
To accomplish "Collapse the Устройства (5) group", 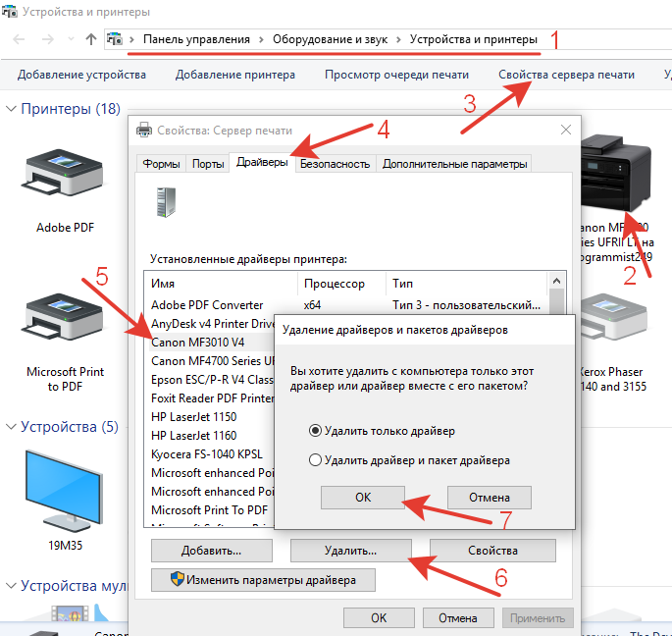I will 11,427.
